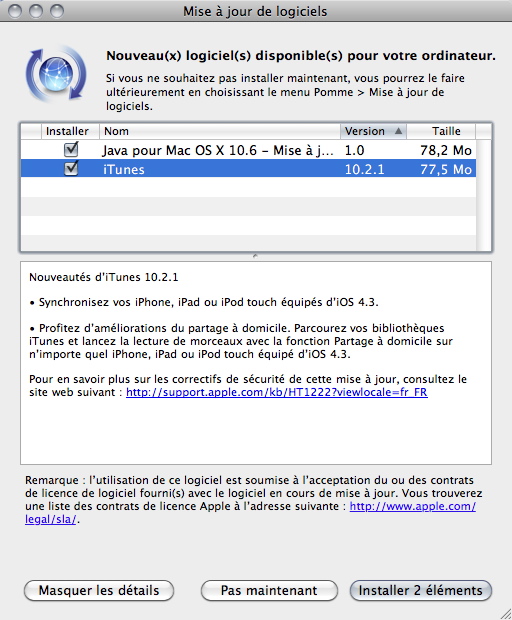Select the iTunes 10.2.1 update row
512x620 pixels.
(x=248, y=169)
